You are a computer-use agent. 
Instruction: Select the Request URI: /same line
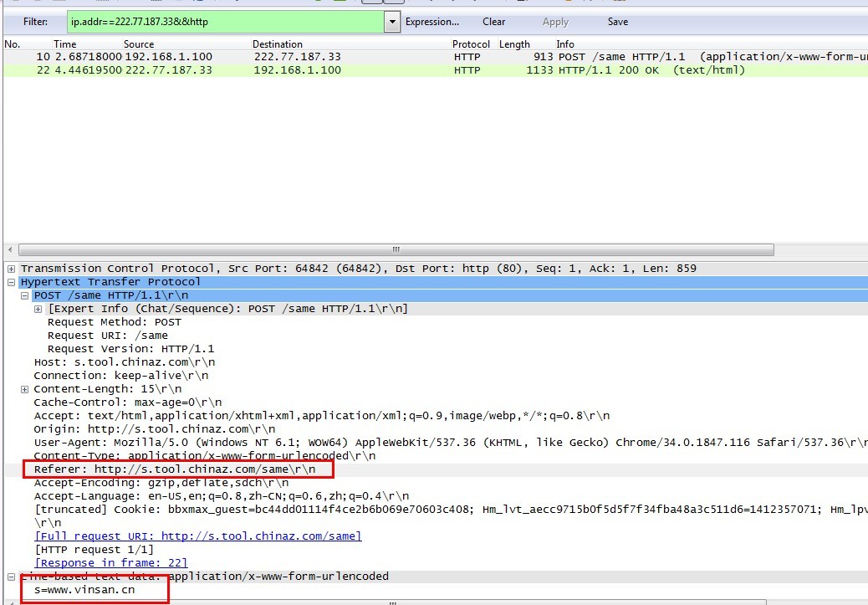108,336
